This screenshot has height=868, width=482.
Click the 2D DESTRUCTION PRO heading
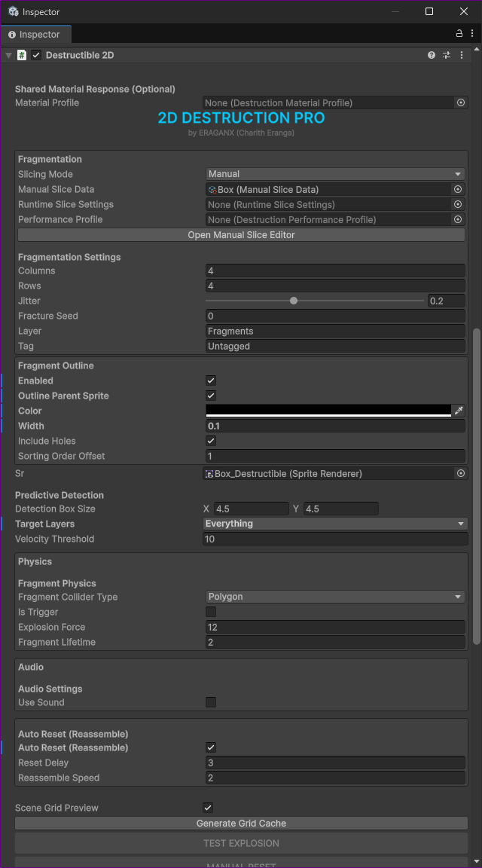click(241, 118)
